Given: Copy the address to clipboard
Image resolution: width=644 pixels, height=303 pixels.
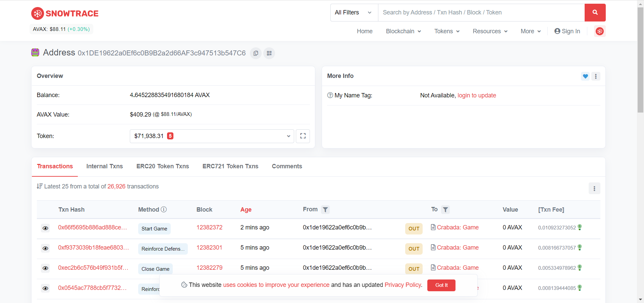Looking at the screenshot, I should [256, 53].
